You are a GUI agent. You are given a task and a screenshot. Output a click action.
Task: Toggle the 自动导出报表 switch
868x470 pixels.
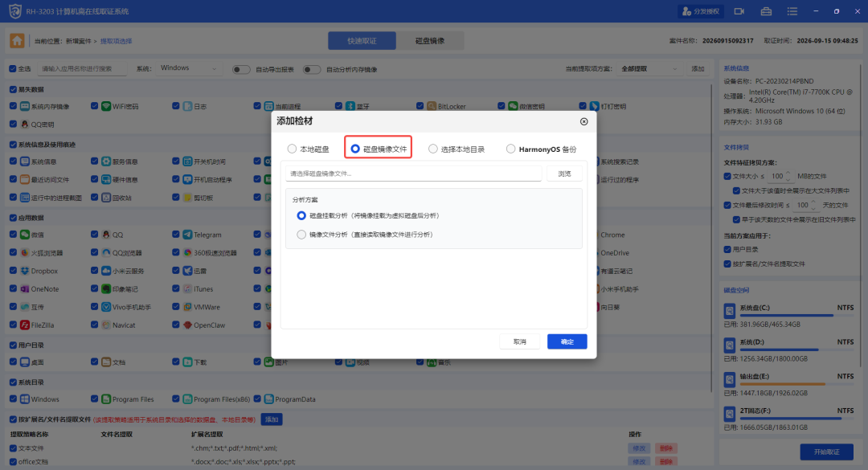pyautogui.click(x=241, y=69)
